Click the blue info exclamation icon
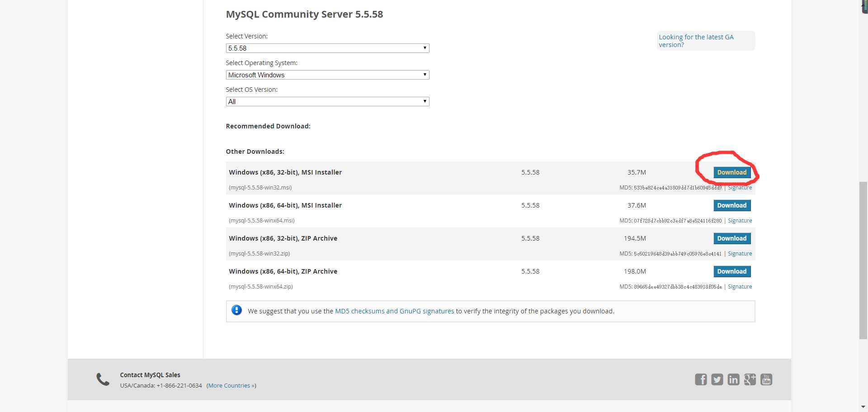This screenshot has width=868, height=412. tap(236, 310)
